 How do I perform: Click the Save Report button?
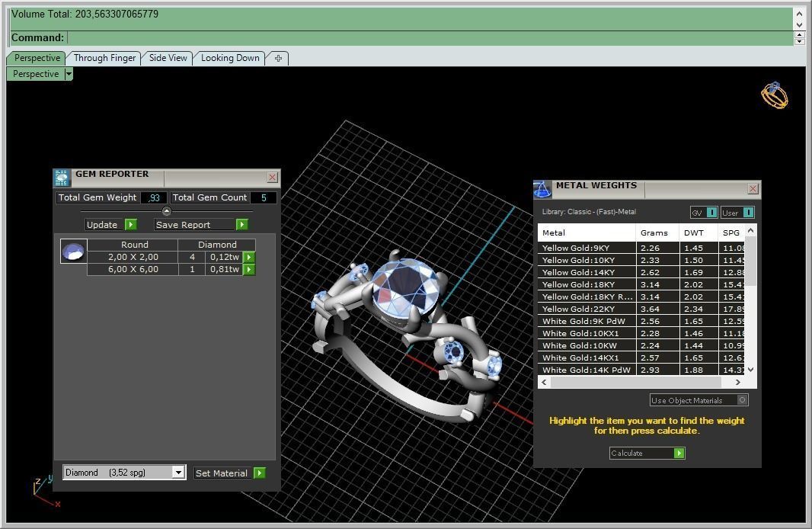(x=194, y=225)
